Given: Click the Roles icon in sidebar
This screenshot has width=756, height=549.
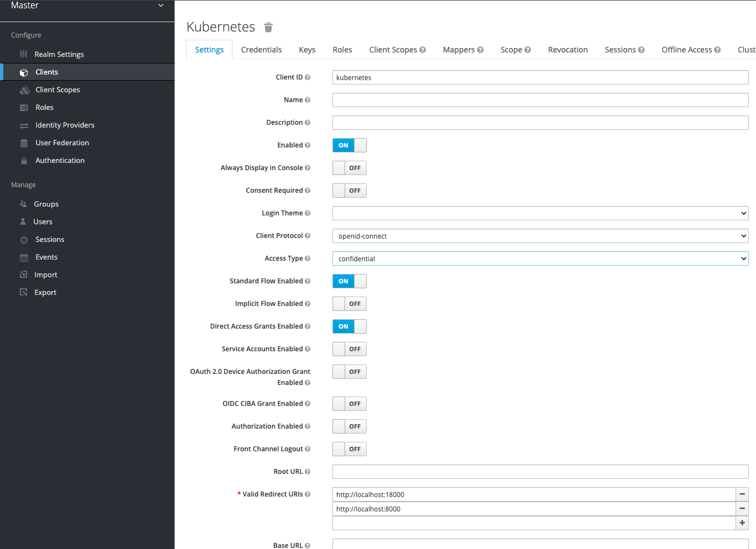Looking at the screenshot, I should point(24,108).
